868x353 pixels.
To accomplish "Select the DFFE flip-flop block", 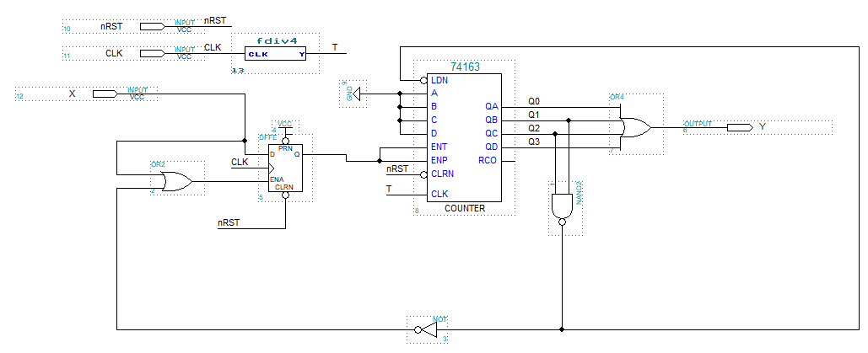I will tap(285, 168).
